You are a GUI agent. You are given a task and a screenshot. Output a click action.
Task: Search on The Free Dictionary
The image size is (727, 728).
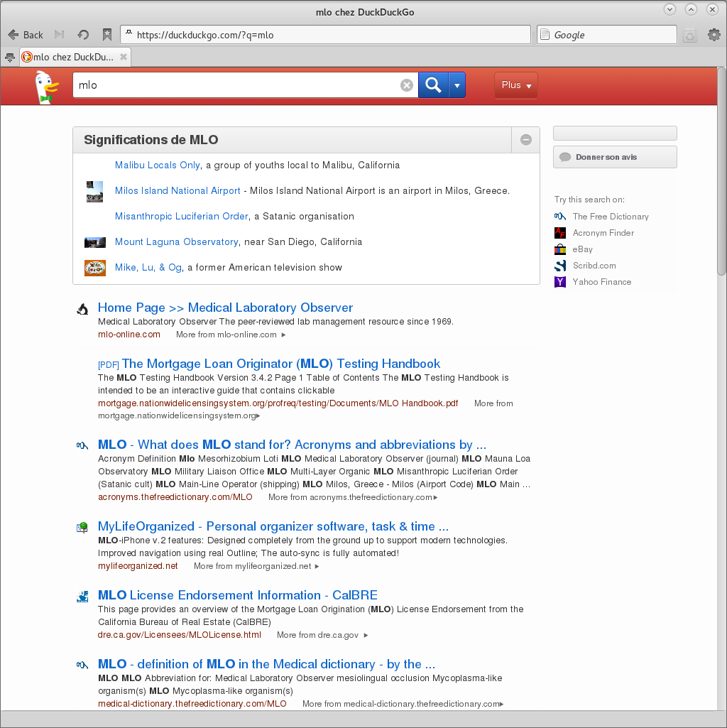611,217
